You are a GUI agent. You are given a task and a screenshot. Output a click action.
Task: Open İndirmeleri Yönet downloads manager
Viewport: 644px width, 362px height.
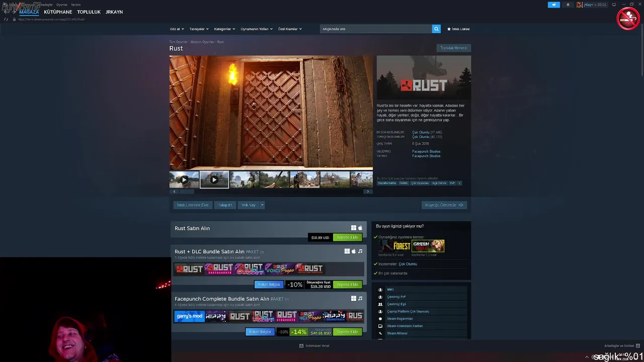(314, 346)
